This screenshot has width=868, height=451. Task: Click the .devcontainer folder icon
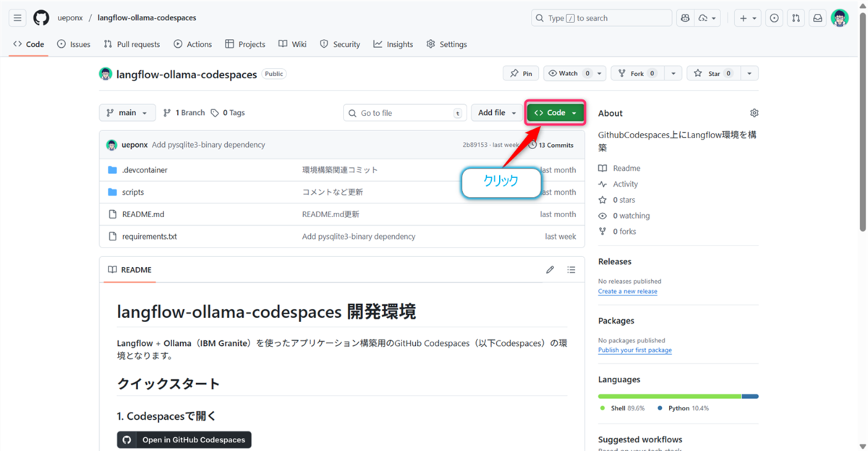pos(112,170)
